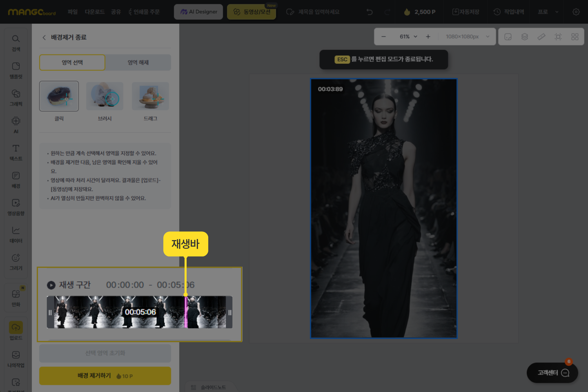Click the title field 제목을 입력하세요
This screenshot has width=588, height=392.
(x=318, y=12)
